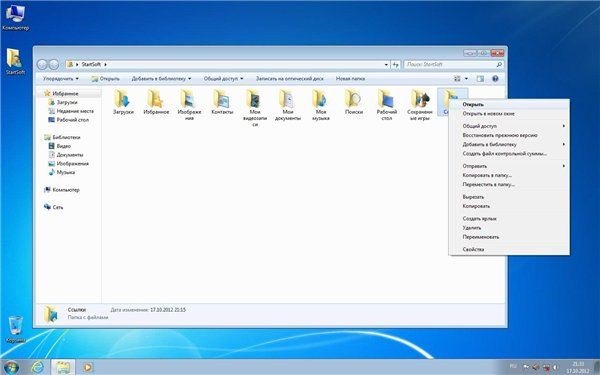The image size is (600, 375).
Task: Toggle the preview pane button
Action: [x=480, y=79]
